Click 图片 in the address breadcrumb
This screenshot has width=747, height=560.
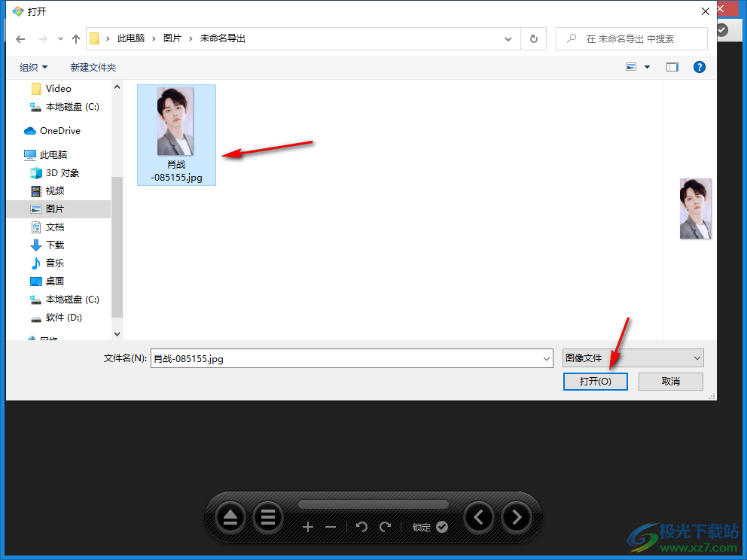click(172, 38)
